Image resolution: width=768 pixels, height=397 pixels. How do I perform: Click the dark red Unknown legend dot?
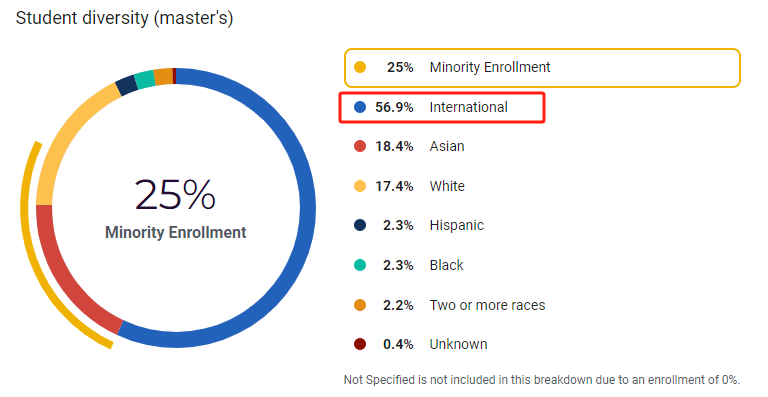(x=360, y=345)
